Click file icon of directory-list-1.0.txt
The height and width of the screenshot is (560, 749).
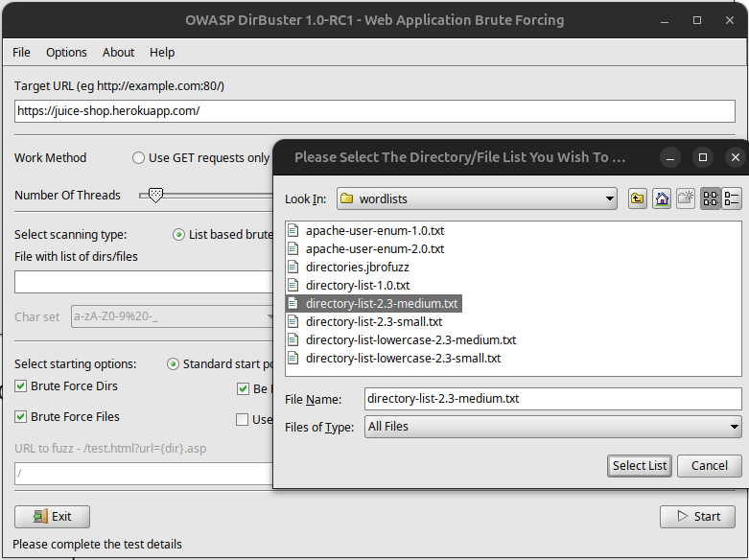tap(293, 285)
